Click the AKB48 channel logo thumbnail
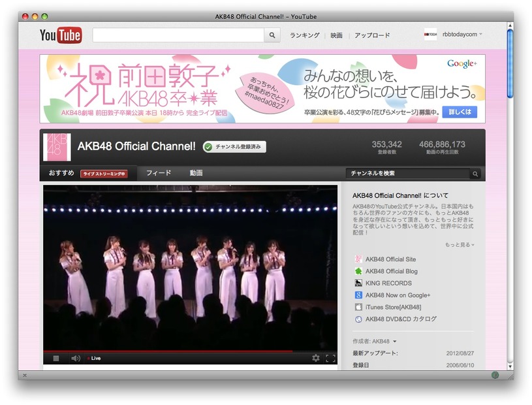 coord(57,147)
